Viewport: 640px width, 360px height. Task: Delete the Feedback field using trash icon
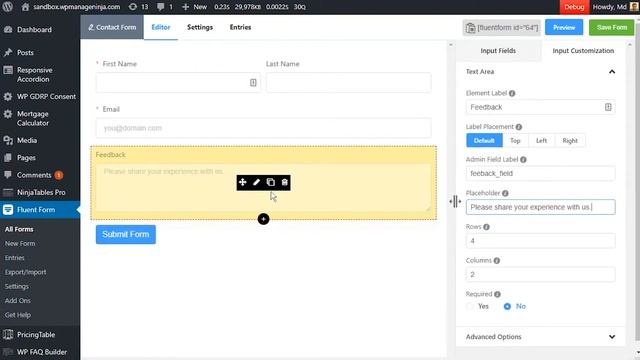(284, 182)
